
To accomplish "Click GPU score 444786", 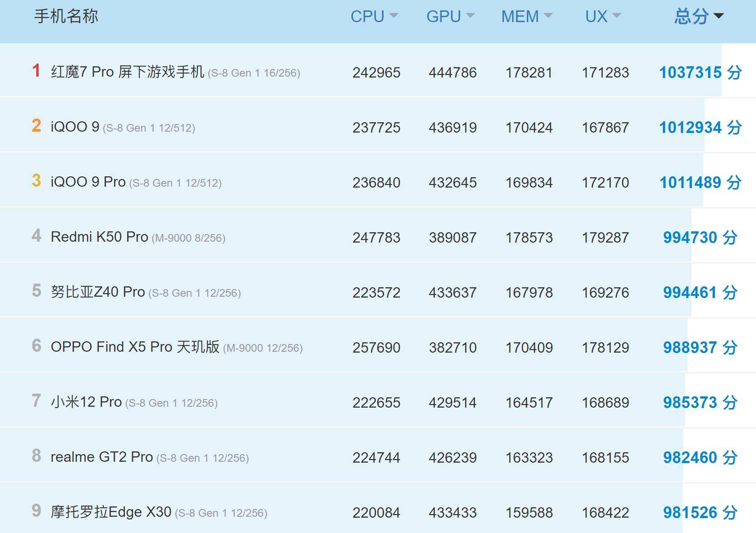I will pyautogui.click(x=453, y=73).
